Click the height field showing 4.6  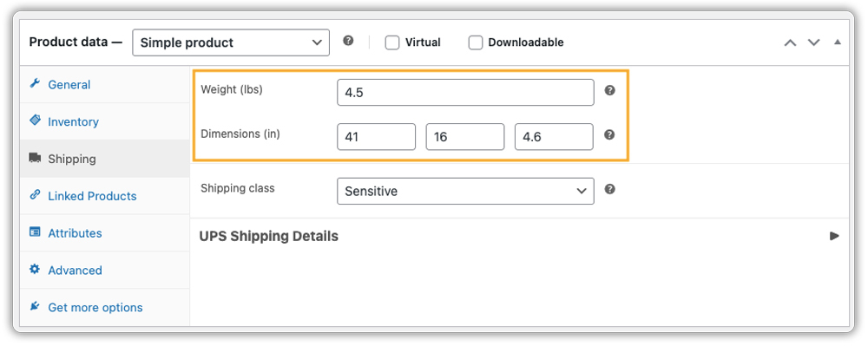(554, 136)
